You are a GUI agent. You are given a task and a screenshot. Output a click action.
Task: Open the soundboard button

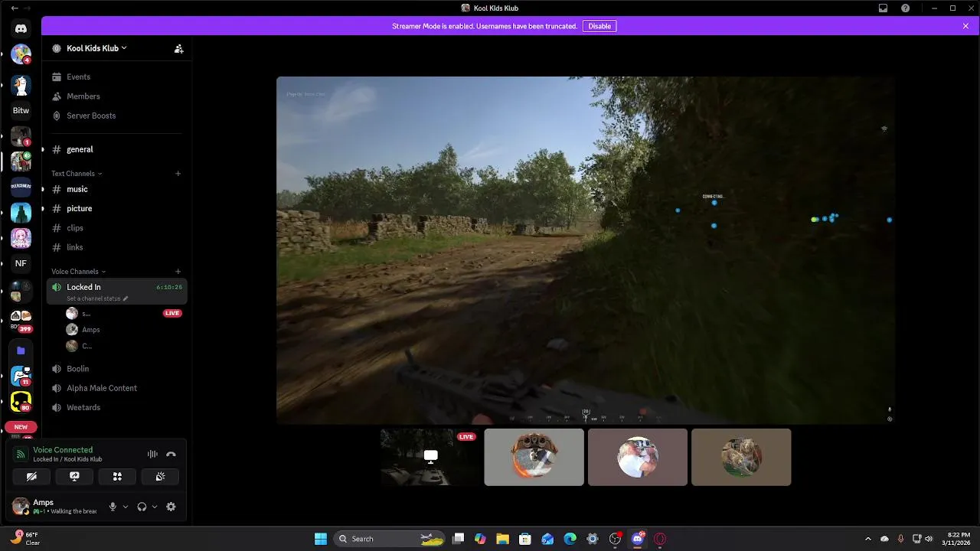[x=160, y=476]
